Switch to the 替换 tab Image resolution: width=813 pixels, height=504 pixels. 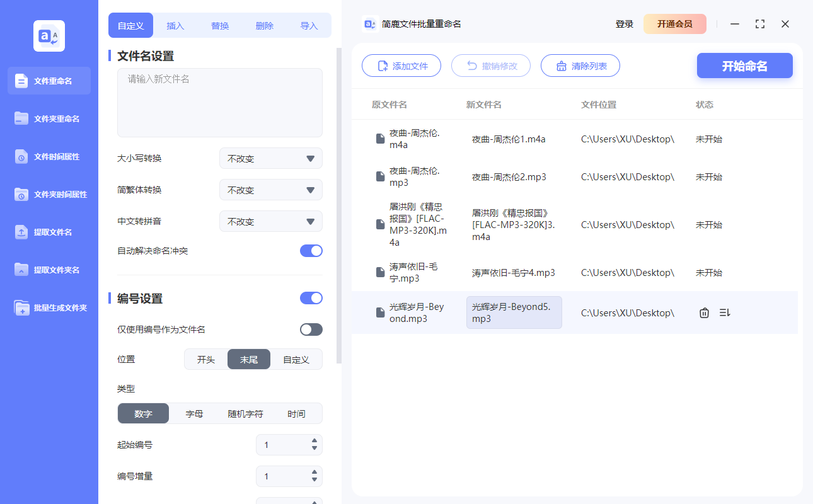[x=219, y=25]
